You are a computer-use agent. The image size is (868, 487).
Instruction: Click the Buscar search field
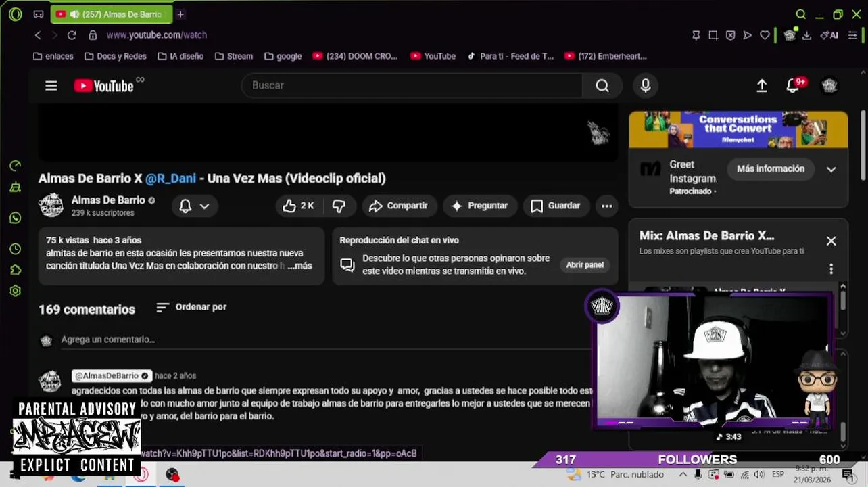point(412,85)
